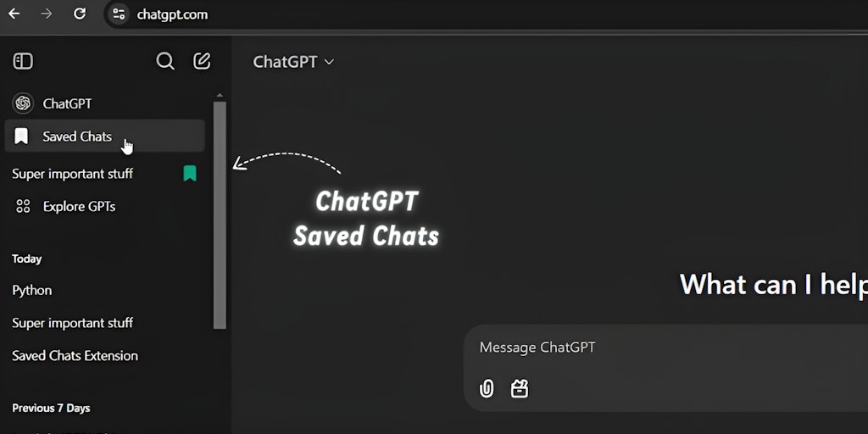Open the Saved Chats Extension conversation

(x=75, y=356)
